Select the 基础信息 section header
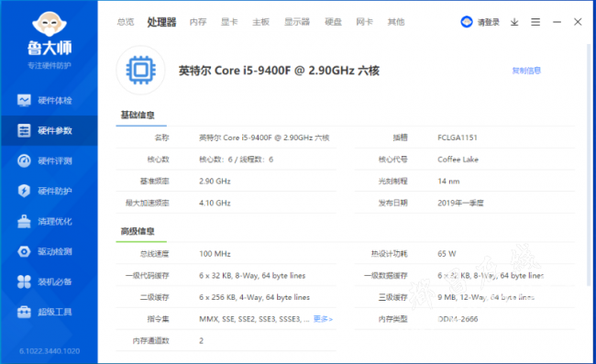This screenshot has height=364, width=596. pyautogui.click(x=138, y=116)
